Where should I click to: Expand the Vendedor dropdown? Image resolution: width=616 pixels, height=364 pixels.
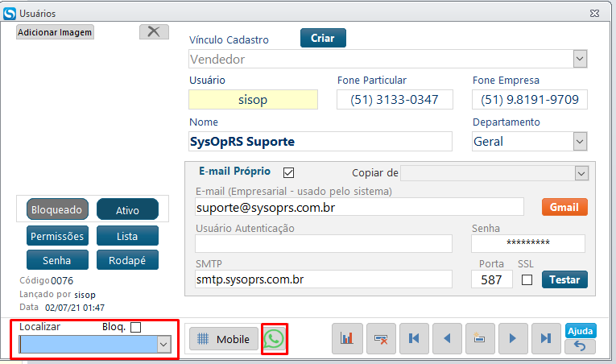[579, 60]
